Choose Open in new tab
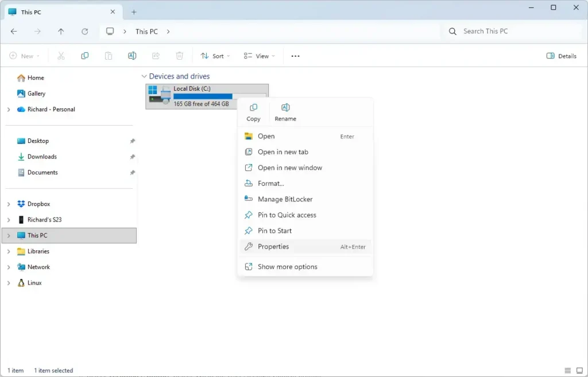Screen dimensions: 588x377 [x=305, y=151]
